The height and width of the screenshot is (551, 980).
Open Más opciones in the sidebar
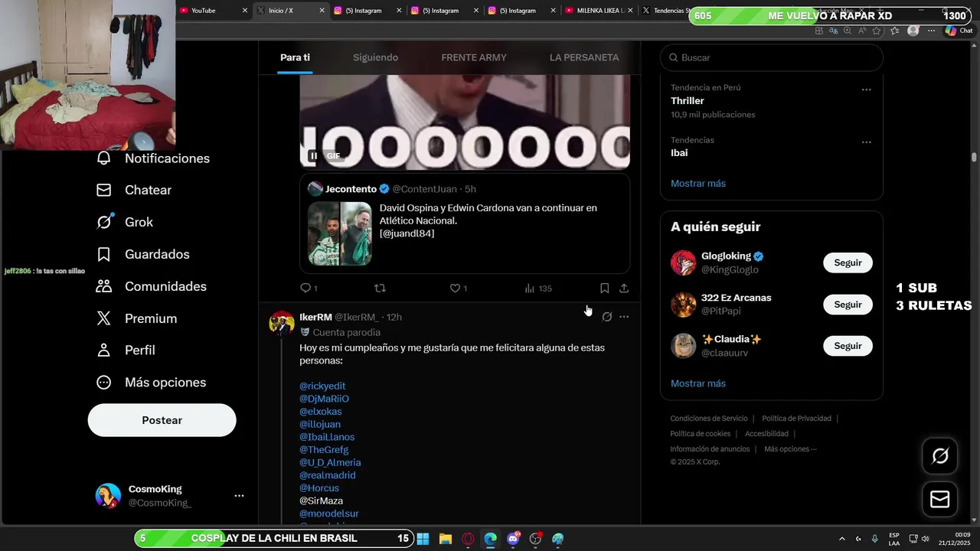point(151,382)
